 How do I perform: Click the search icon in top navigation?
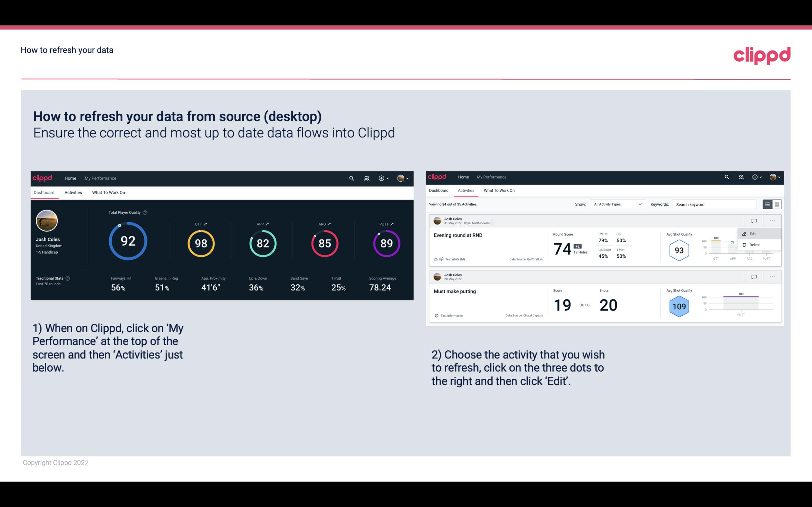pos(351,177)
